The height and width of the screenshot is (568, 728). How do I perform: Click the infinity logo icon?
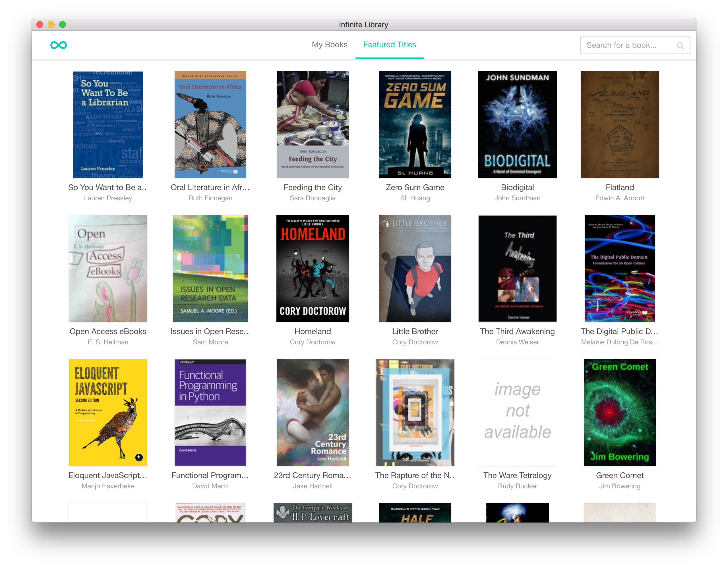click(58, 45)
